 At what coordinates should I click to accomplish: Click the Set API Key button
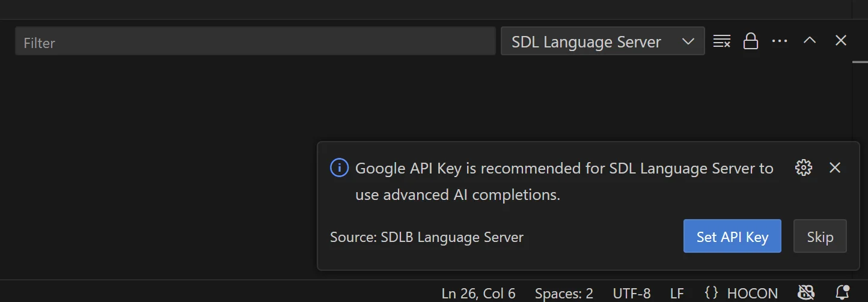[732, 236]
